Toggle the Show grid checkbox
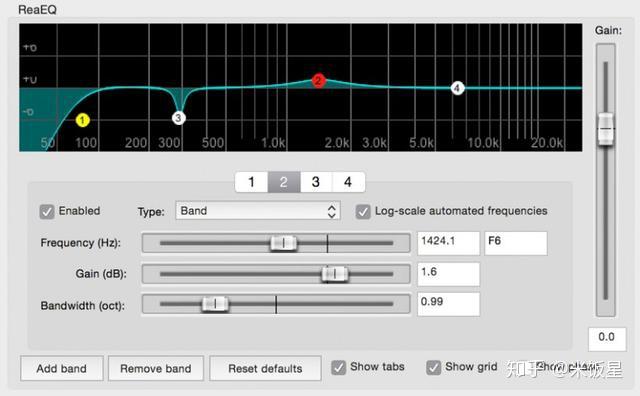This screenshot has width=640, height=396. tap(433, 367)
